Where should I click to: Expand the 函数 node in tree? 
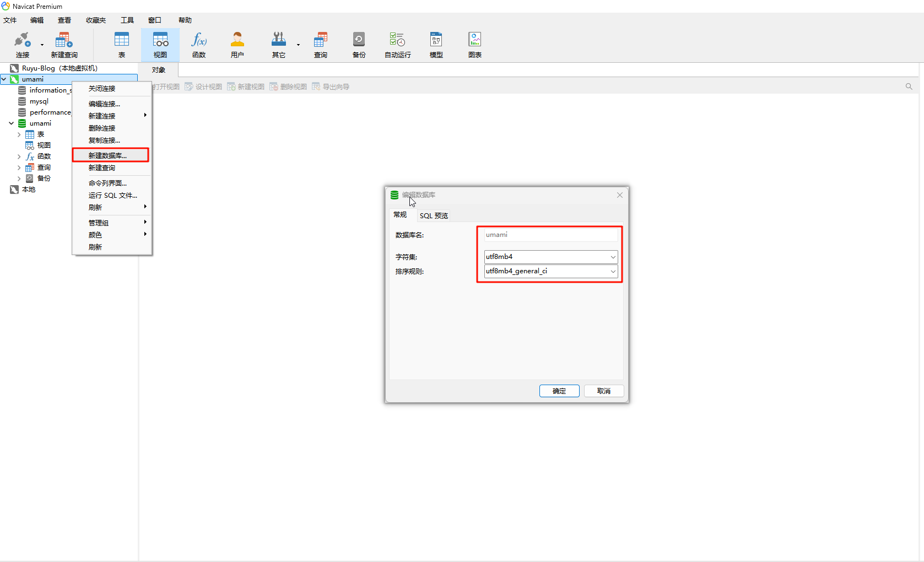[19, 156]
